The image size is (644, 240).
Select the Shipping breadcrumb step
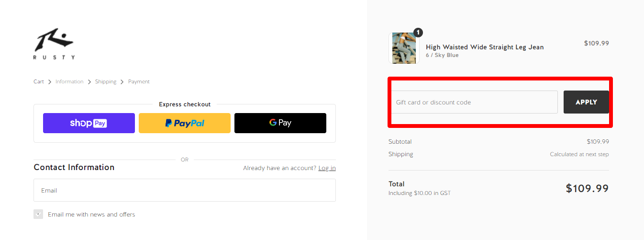[x=106, y=82]
